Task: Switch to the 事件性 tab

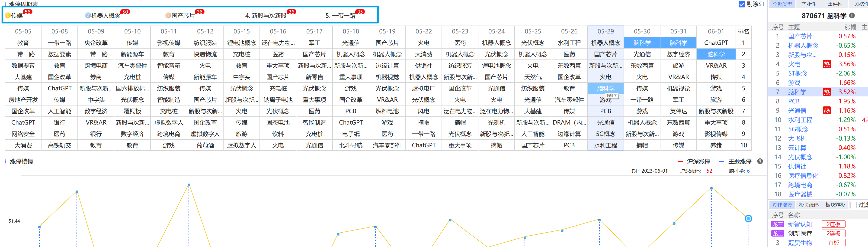Action: coord(835,4)
